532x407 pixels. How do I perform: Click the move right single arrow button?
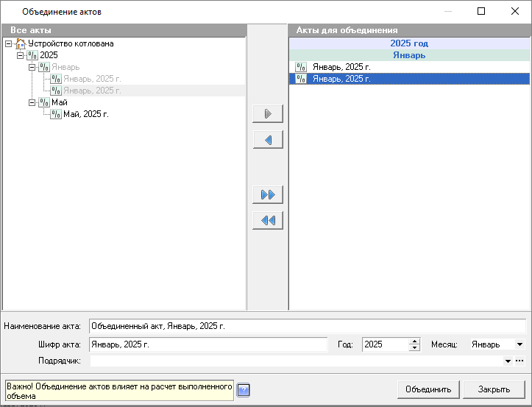[x=268, y=114]
